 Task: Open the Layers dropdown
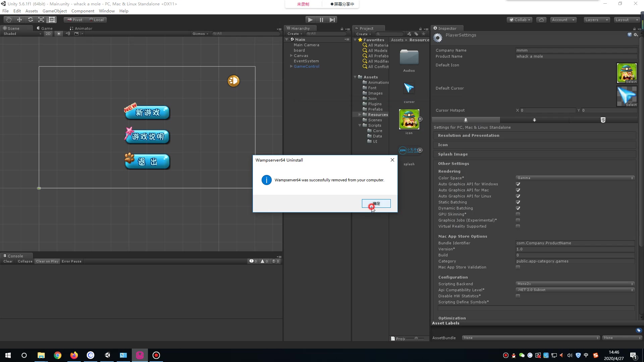pos(596,20)
